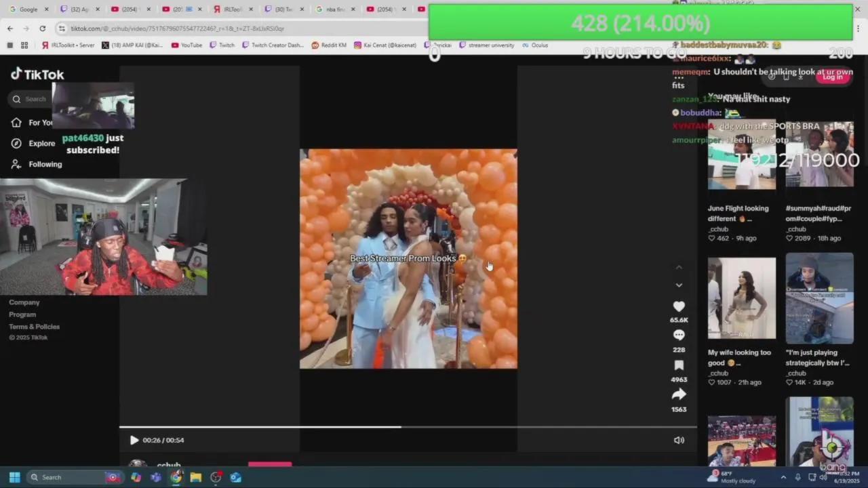
Task: Switch to the Twitch (32) tab
Action: click(x=79, y=9)
